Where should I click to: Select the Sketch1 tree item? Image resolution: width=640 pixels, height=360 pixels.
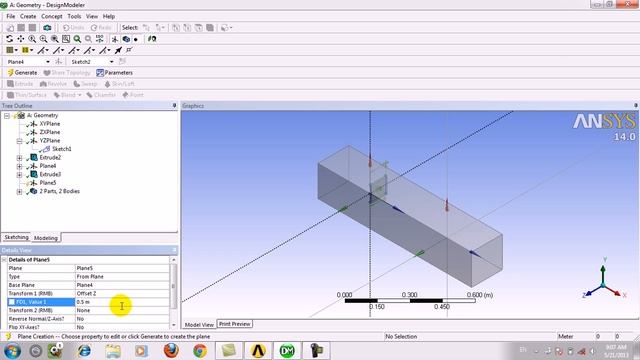click(62, 149)
